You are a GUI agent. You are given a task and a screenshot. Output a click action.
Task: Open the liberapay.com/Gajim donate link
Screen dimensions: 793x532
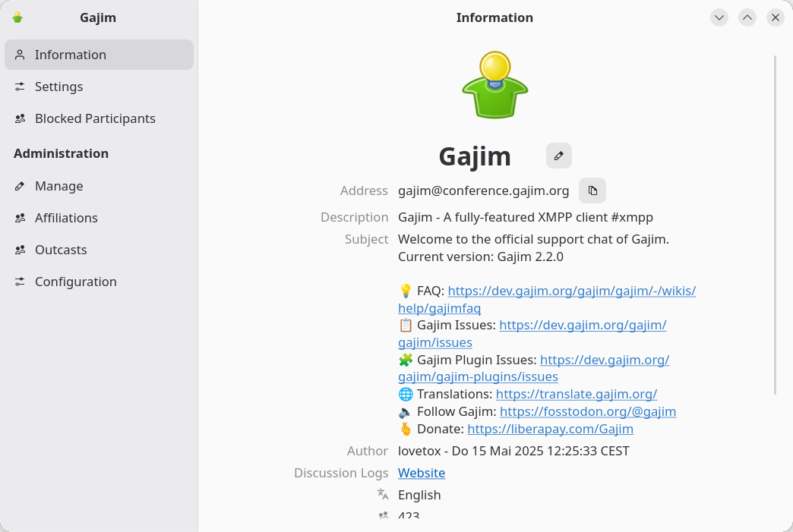click(550, 429)
